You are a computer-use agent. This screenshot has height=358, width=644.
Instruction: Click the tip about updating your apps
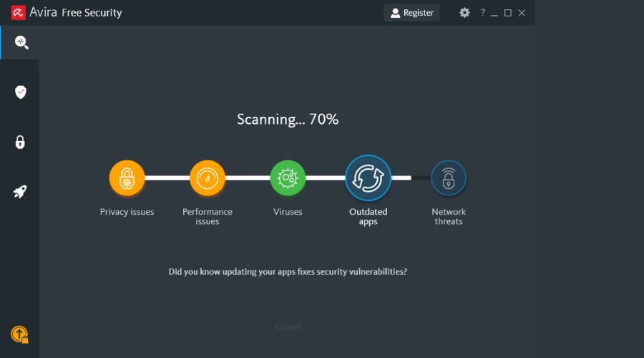point(288,272)
